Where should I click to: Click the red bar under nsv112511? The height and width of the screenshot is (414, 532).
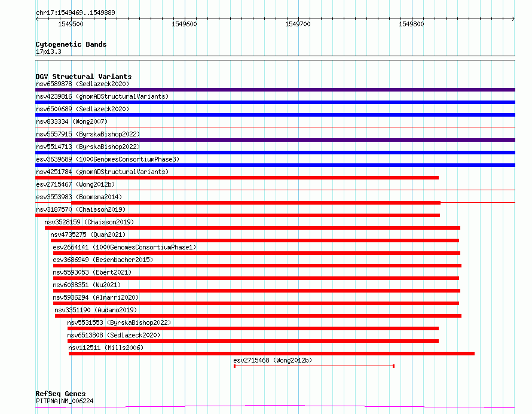(x=271, y=354)
